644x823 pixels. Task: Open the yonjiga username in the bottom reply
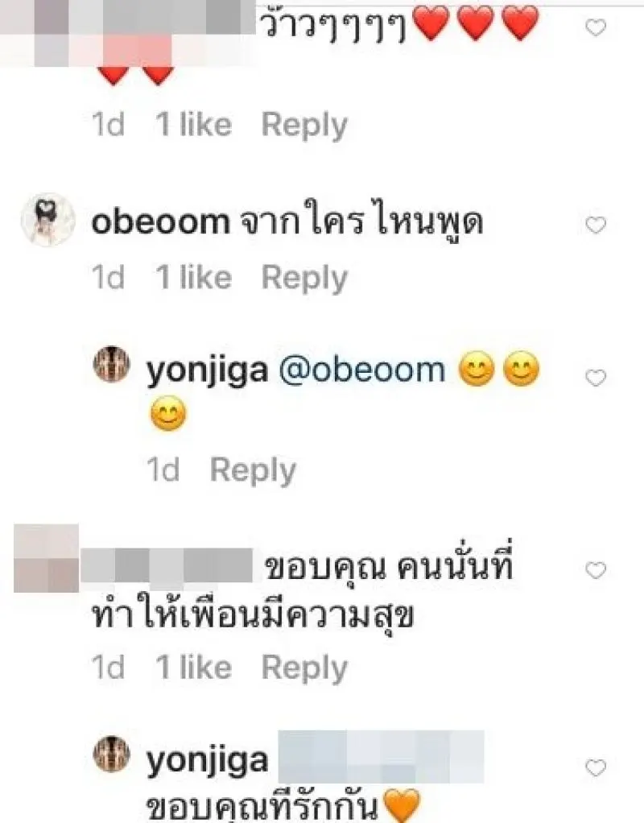(208, 762)
